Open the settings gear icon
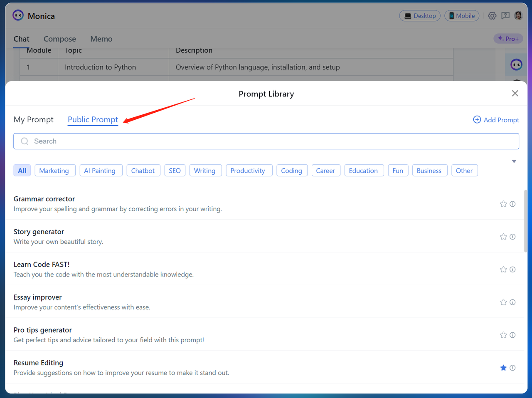Image resolution: width=532 pixels, height=398 pixels. [492, 16]
